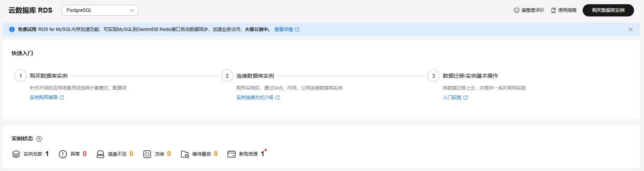Open the PostgreSQL engine dropdown
Image resolution: width=644 pixels, height=171 pixels.
100,10
